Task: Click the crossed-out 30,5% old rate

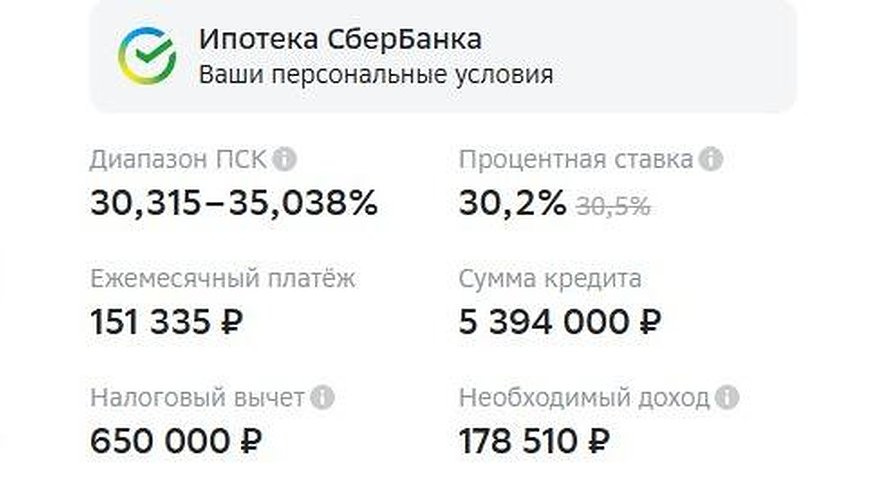Action: coord(612,206)
